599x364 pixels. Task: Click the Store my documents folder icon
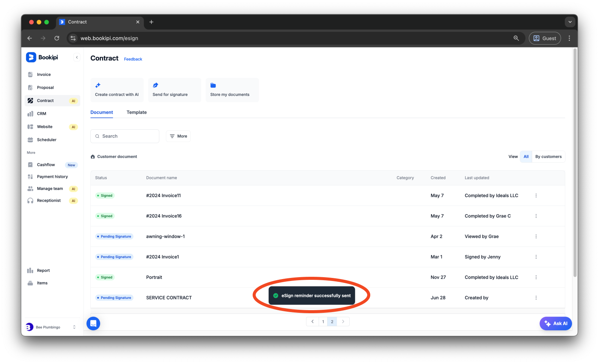pyautogui.click(x=213, y=85)
